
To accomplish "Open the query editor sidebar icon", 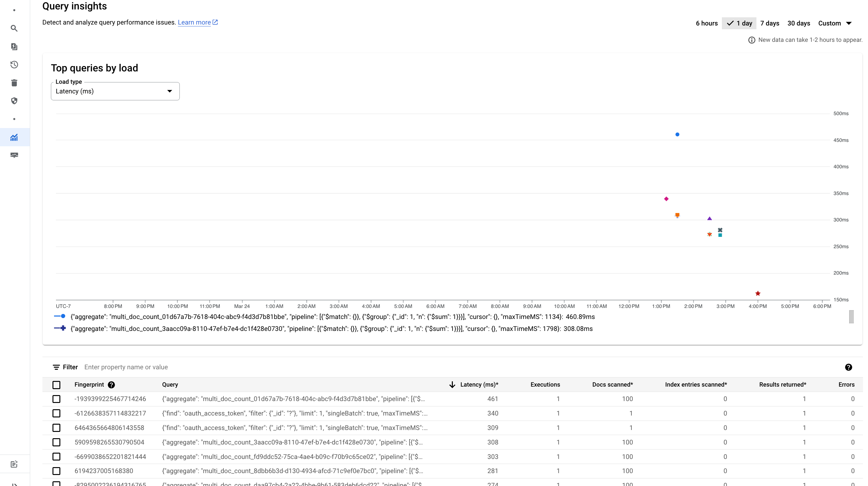I will point(14,47).
